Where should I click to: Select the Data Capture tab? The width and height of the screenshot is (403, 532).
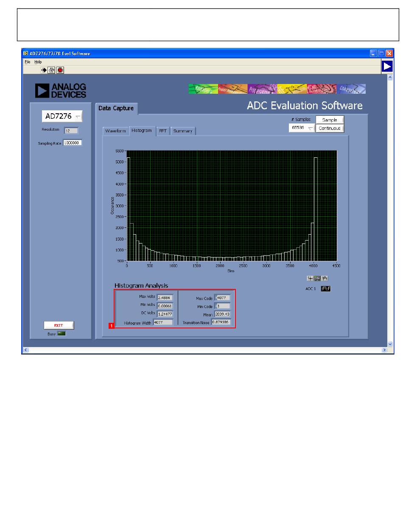pyautogui.click(x=116, y=108)
